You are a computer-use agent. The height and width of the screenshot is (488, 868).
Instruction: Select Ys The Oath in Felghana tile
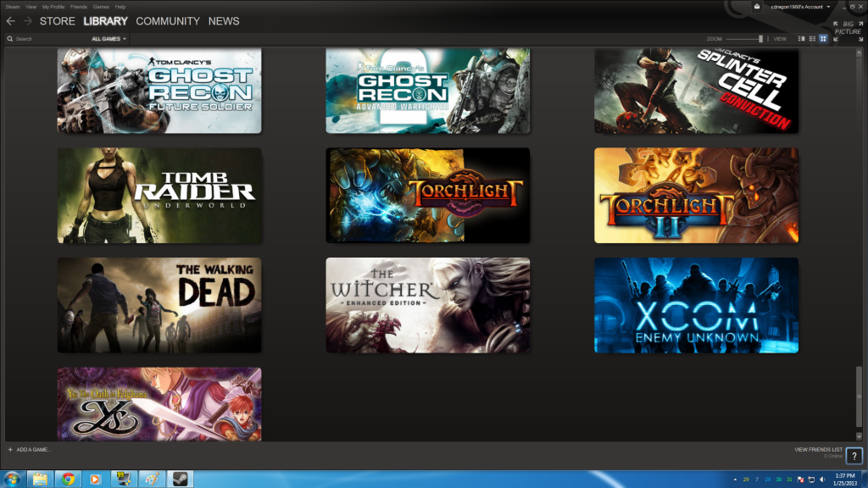point(159,404)
